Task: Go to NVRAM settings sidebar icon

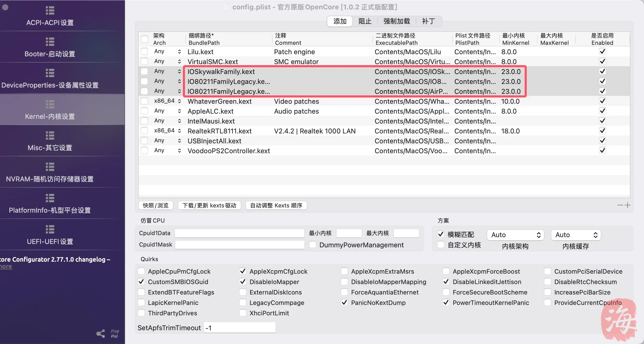Action: (50, 167)
